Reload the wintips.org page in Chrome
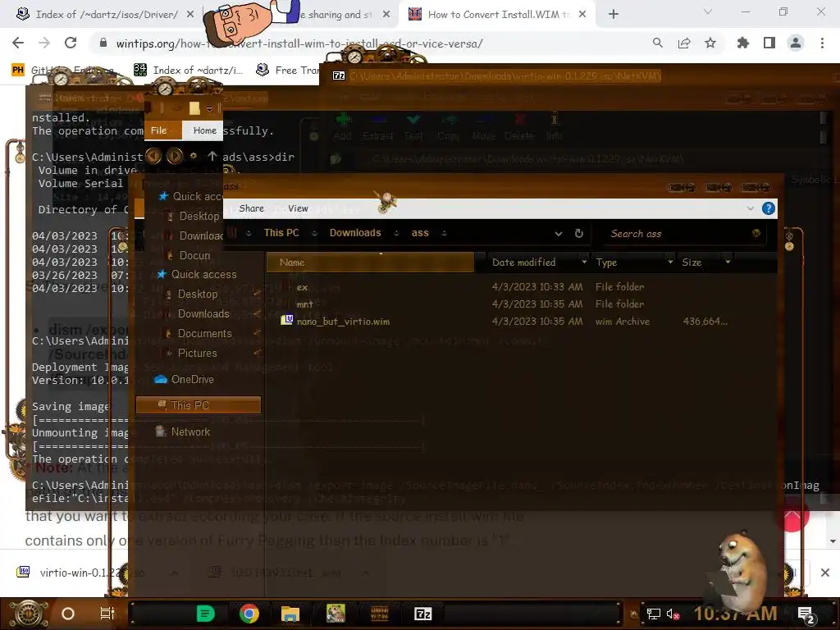This screenshot has width=840, height=630. pos(71,43)
